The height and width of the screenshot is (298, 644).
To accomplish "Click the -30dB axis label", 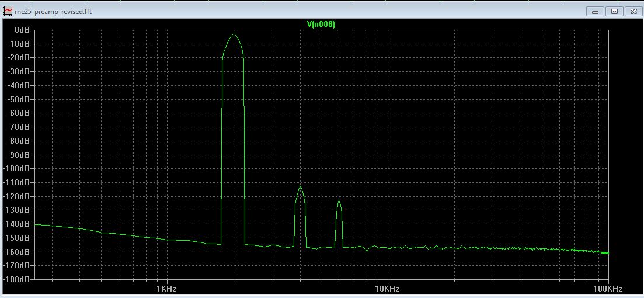I will (x=19, y=71).
